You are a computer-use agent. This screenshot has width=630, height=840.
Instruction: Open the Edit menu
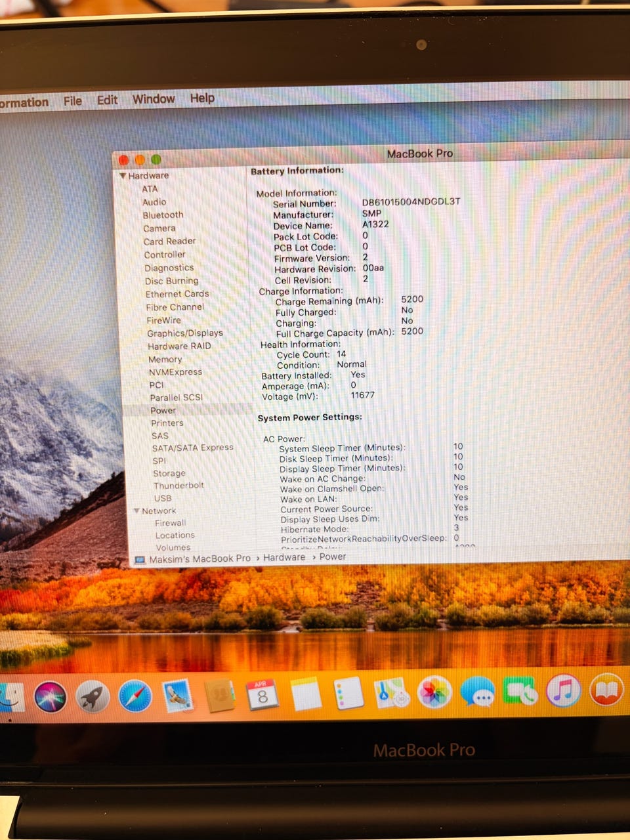pos(107,100)
